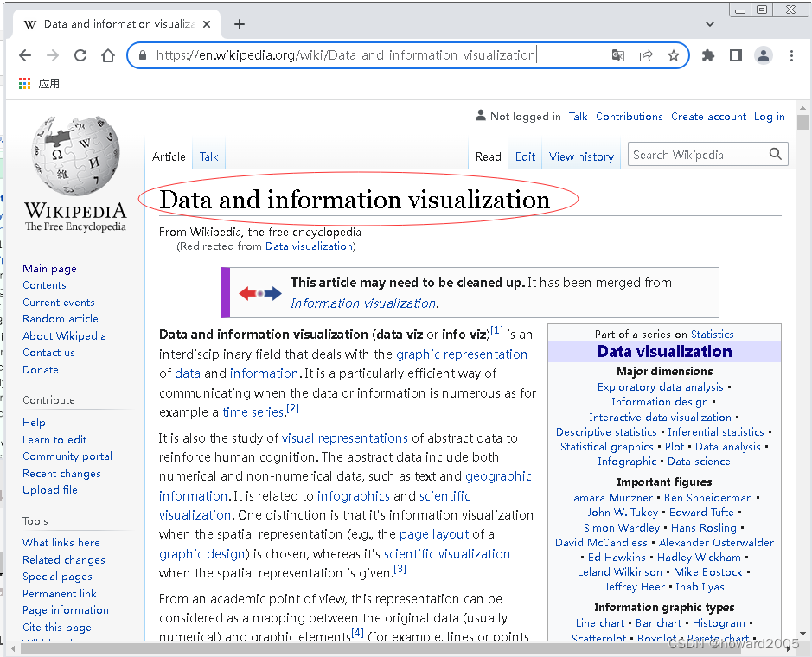This screenshot has height=657, width=812.
Task: Click Hans Rosling link
Action: 704,528
